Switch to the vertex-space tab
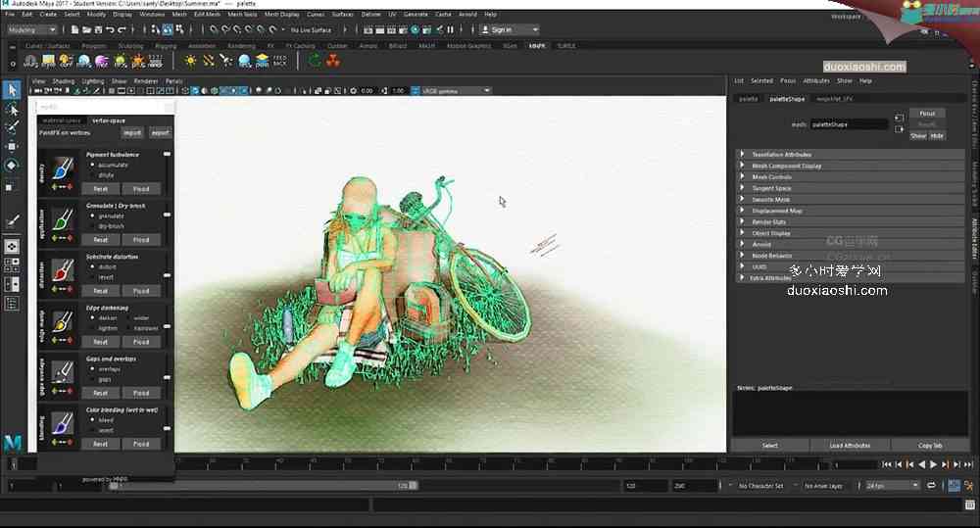980x528 pixels. [109, 120]
